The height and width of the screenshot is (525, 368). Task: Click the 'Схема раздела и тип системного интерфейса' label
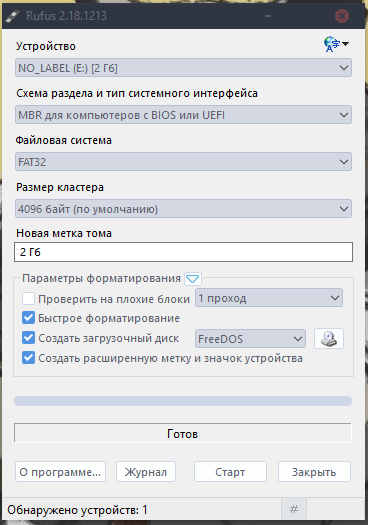coord(137,93)
